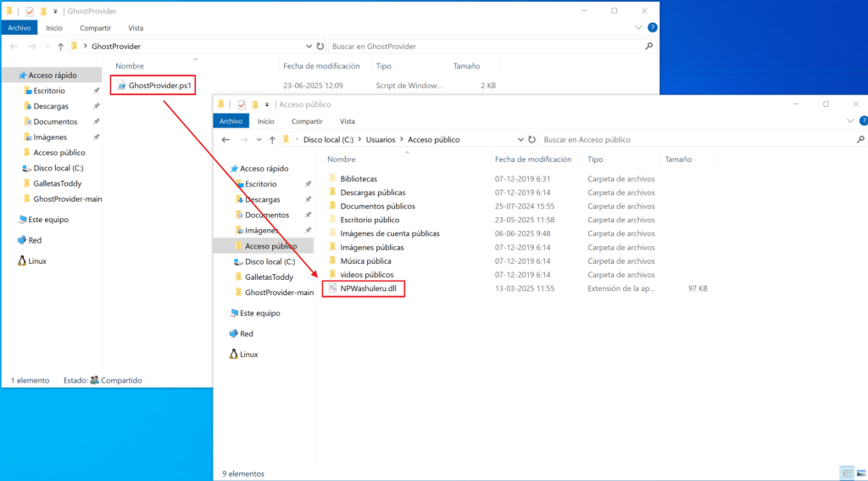Open the recent locations dropdown in the Acceso público window
868x481 pixels.
[259, 139]
